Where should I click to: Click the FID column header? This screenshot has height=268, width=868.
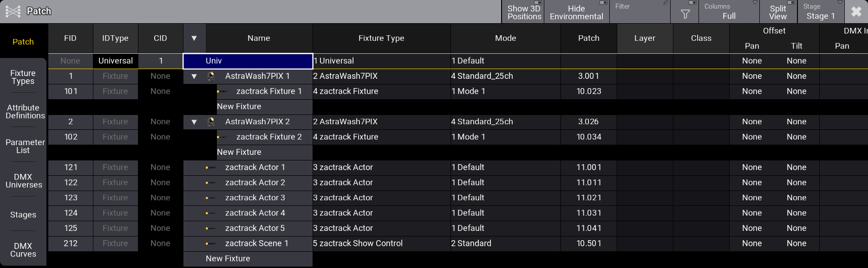(71, 38)
